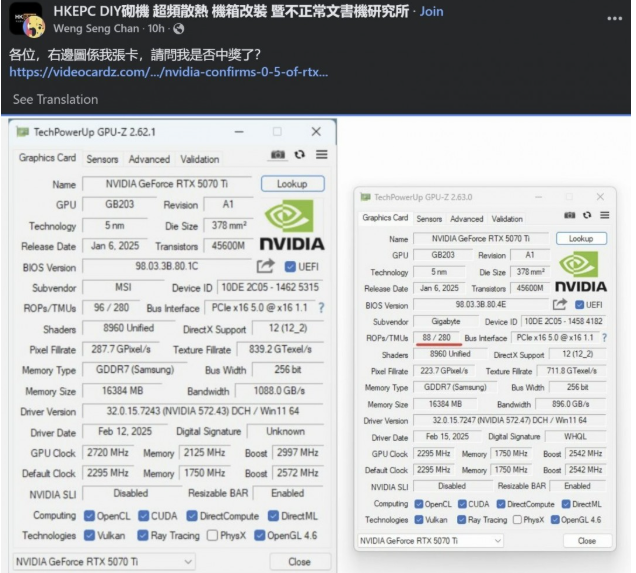The width and height of the screenshot is (636, 573).
Task: Click screenshot camera icon in GPU-Z 2.63.0
Action: point(569,215)
